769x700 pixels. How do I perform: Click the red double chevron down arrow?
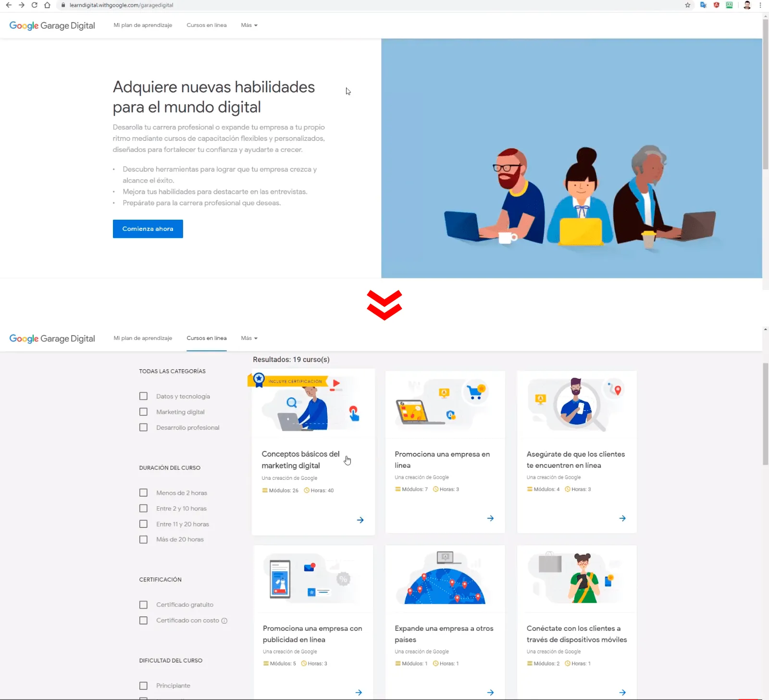click(x=384, y=305)
